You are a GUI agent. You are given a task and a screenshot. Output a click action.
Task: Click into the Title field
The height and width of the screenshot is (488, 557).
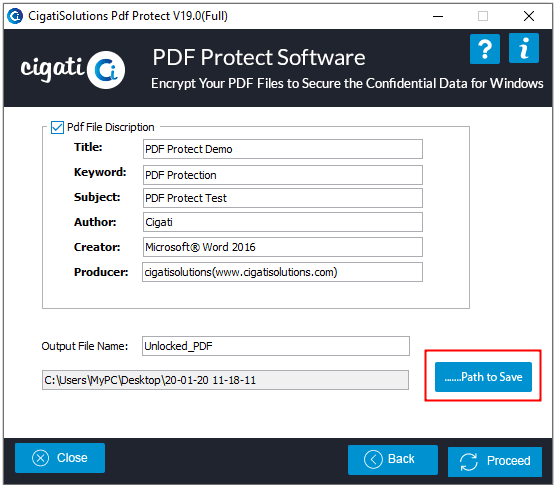click(x=283, y=149)
